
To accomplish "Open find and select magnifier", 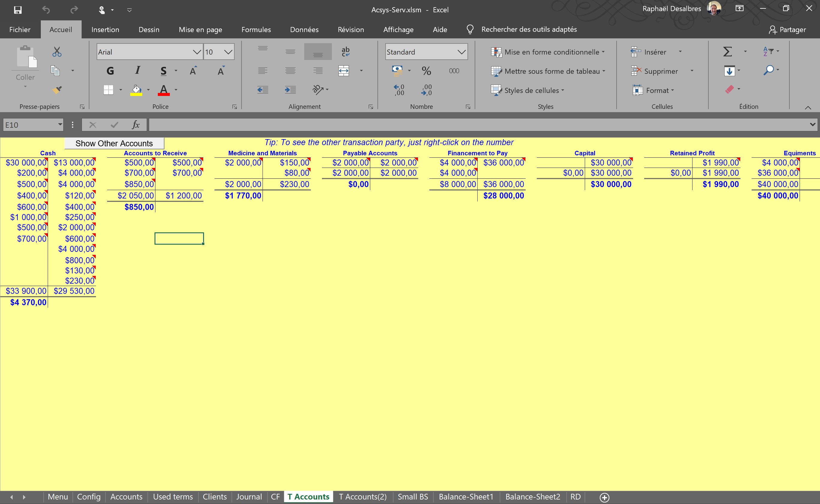I will tap(769, 70).
